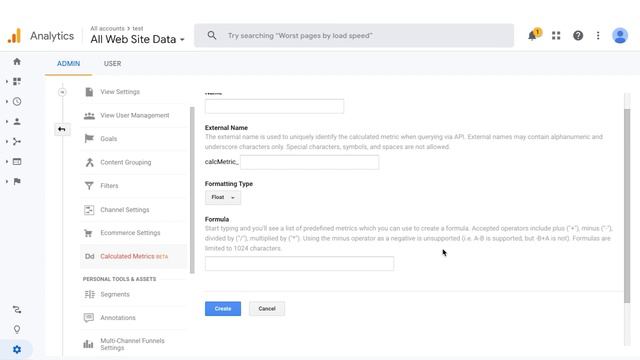Click the Multi-Channel Funnels chart icon

(88, 344)
